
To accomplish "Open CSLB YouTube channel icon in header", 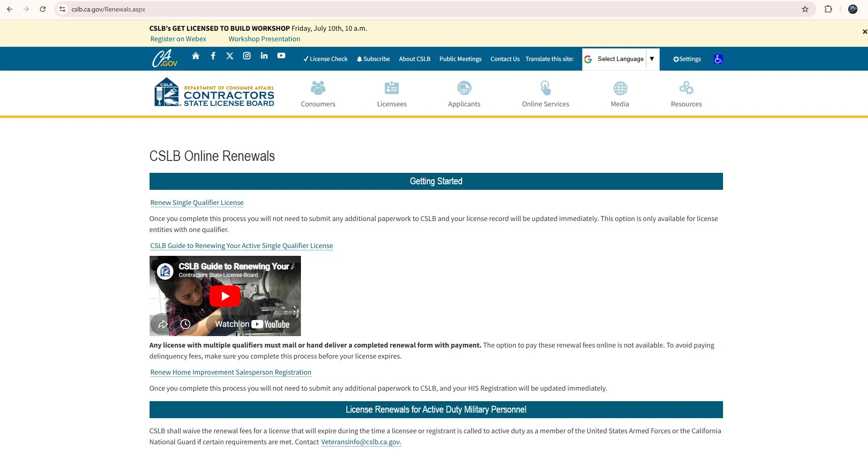I will click(x=281, y=56).
